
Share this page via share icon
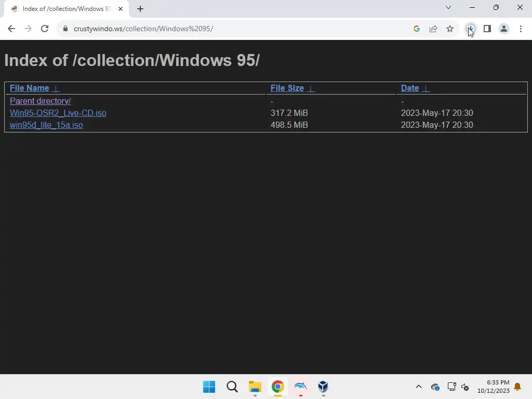click(x=433, y=29)
